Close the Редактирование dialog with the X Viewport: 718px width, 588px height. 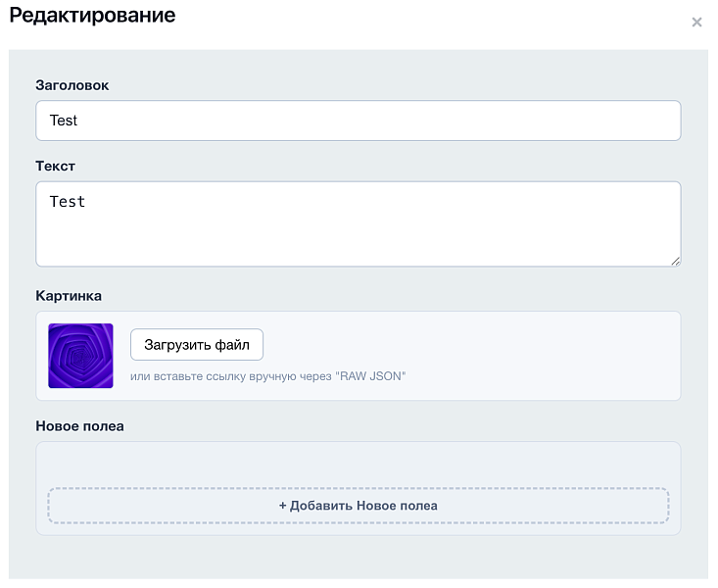[x=696, y=23]
